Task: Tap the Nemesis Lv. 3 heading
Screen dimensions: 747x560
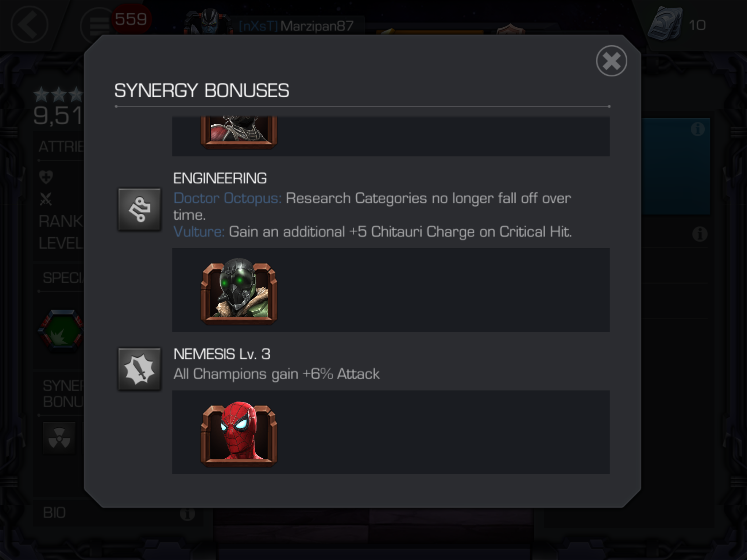Action: tap(222, 354)
